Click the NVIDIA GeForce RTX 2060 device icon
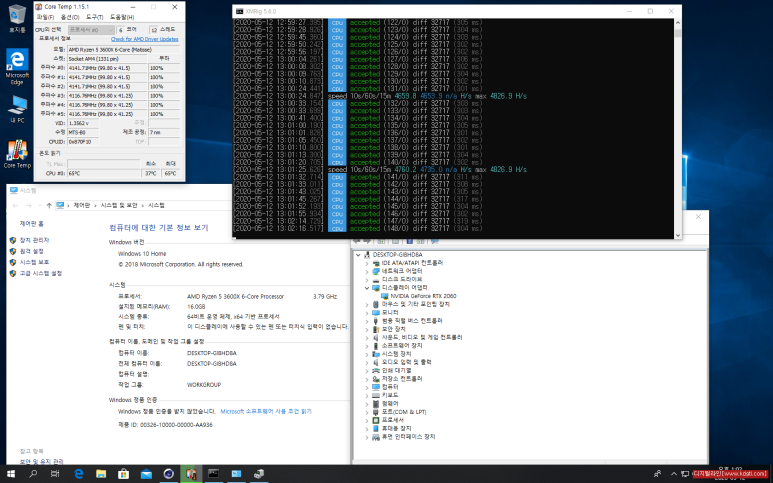Screen dimensions: 773x483 click(385, 296)
